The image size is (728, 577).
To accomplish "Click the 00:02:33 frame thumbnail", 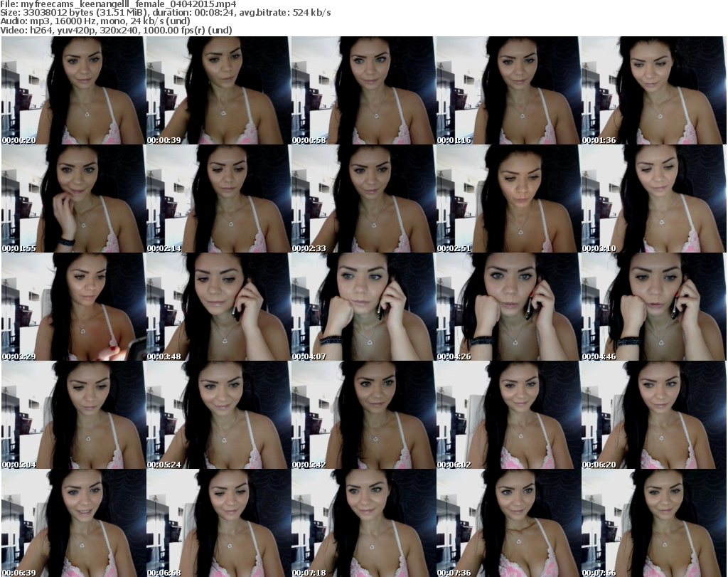I will click(x=363, y=199).
